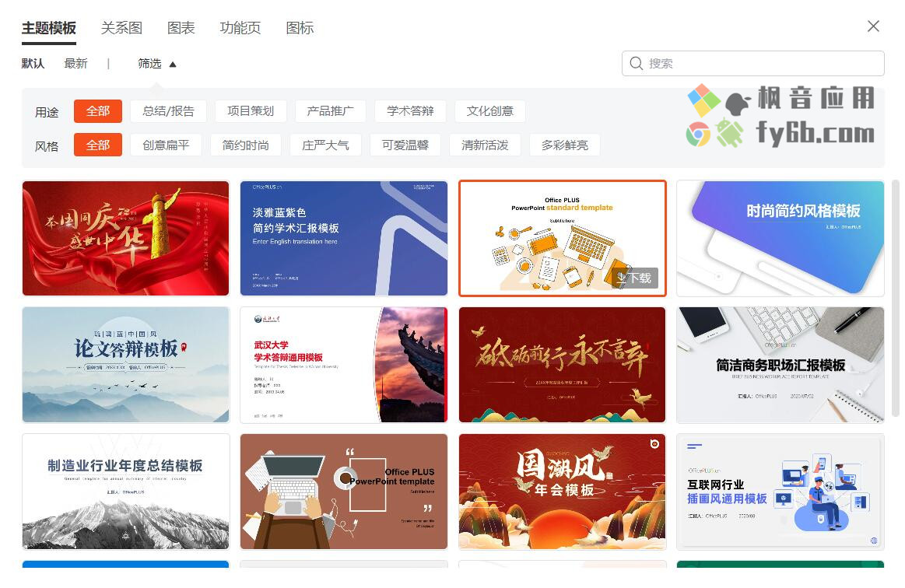Select the 简约时尚 style filter
This screenshot has height=588, width=905.
(246, 145)
